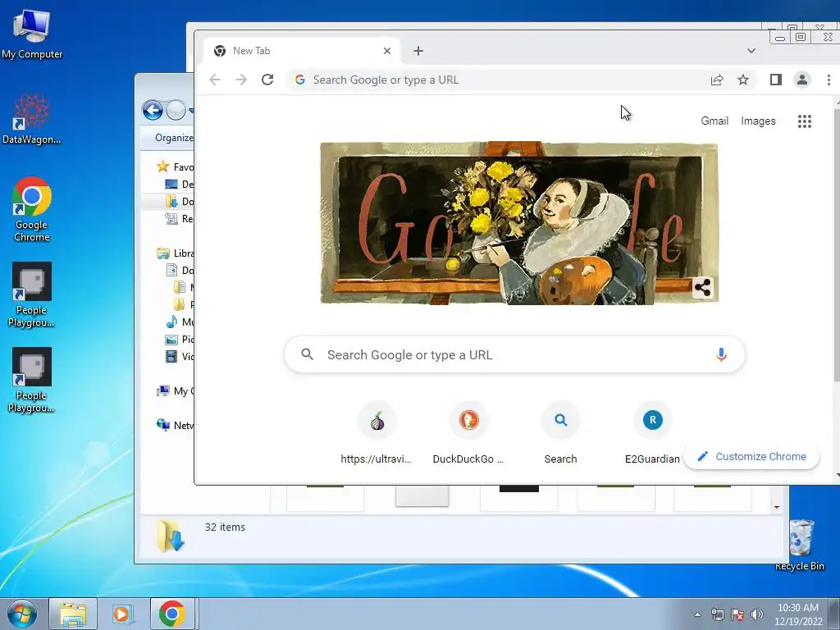Click the taskbar clock and date
The image size is (840, 630).
tap(798, 614)
